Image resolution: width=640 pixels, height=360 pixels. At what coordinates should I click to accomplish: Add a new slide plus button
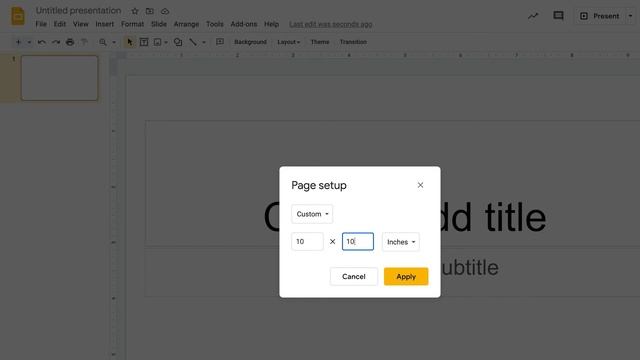point(18,42)
